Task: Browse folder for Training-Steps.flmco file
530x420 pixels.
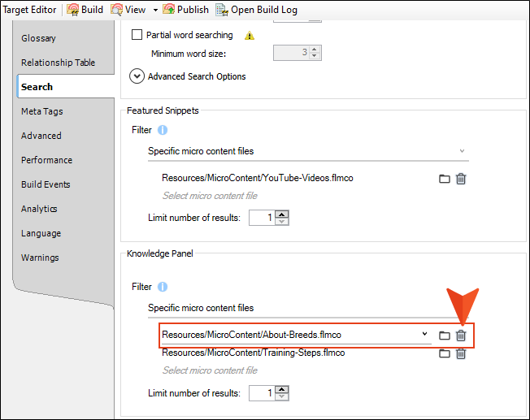Action: pyautogui.click(x=445, y=353)
